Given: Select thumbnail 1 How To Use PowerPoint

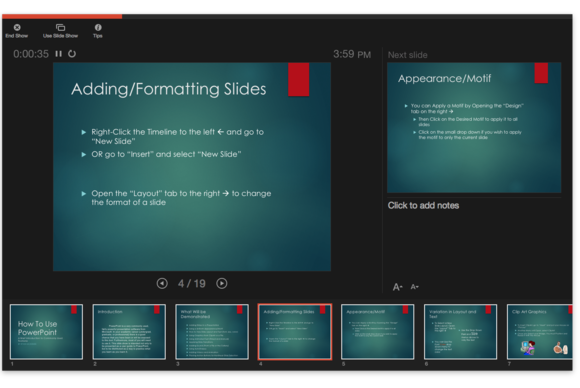Looking at the screenshot, I should (x=46, y=332).
